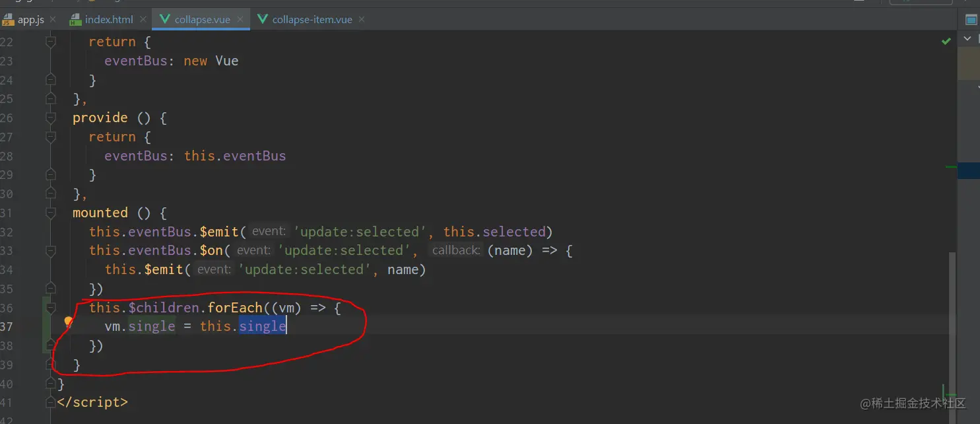
Task: Close the index.html tab
Action: [x=143, y=20]
